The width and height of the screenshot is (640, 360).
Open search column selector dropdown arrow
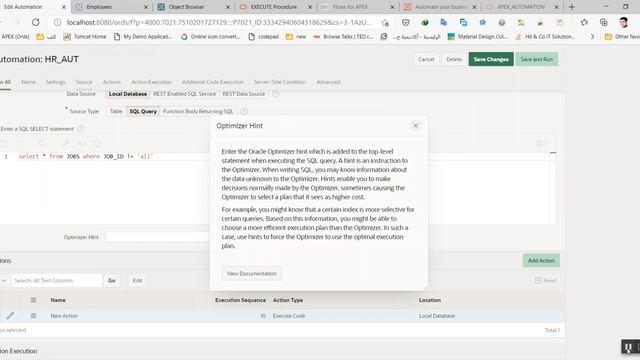[4, 280]
